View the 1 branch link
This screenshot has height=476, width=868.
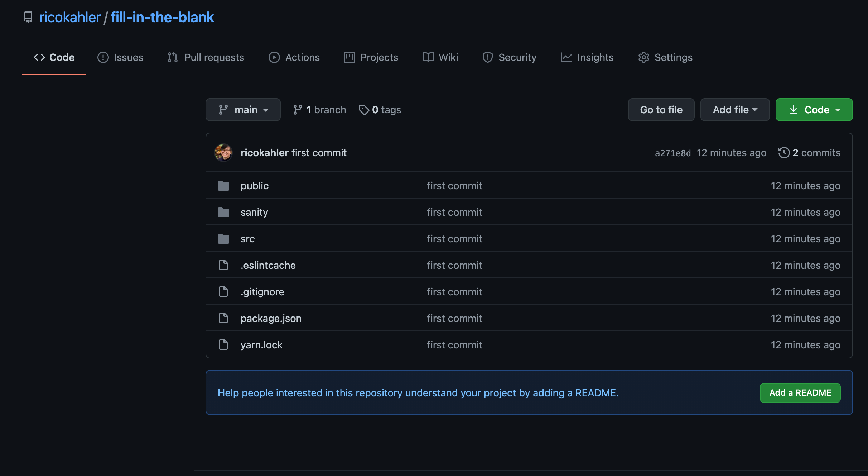[319, 110]
